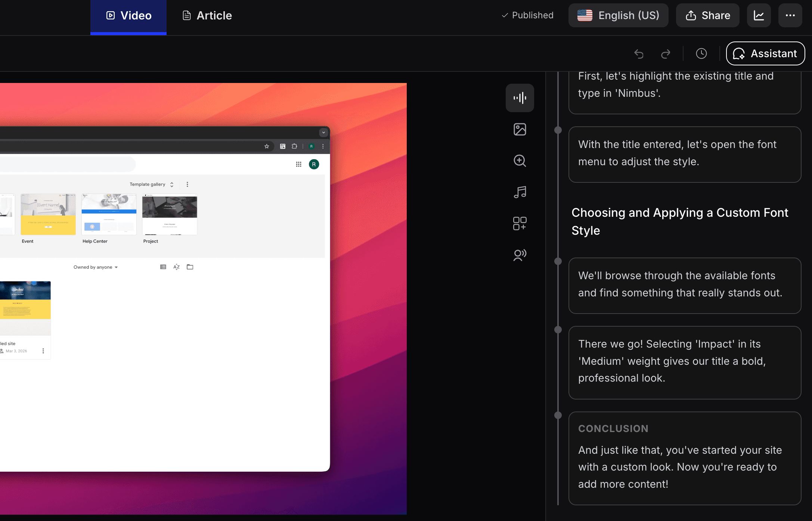The width and height of the screenshot is (812, 521).
Task: Click the timeline marker beside Conclusion step
Action: [558, 415]
